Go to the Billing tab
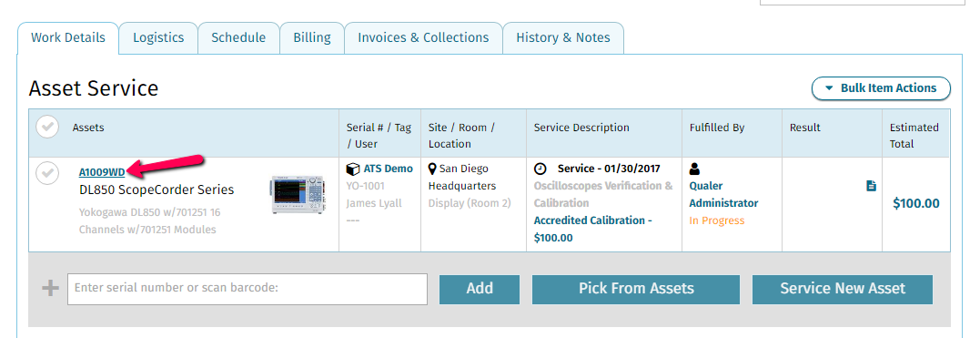980x338 pixels. pyautogui.click(x=312, y=37)
